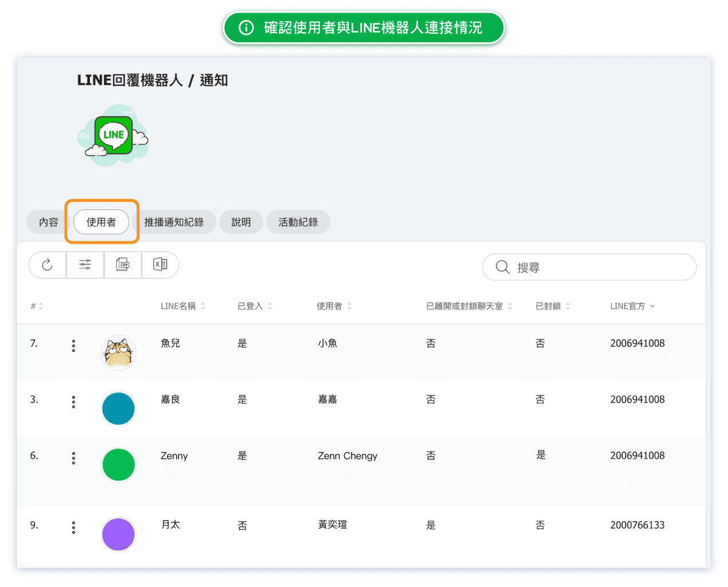This screenshot has width=728, height=587.
Task: Open the 說明 tab
Action: click(241, 223)
